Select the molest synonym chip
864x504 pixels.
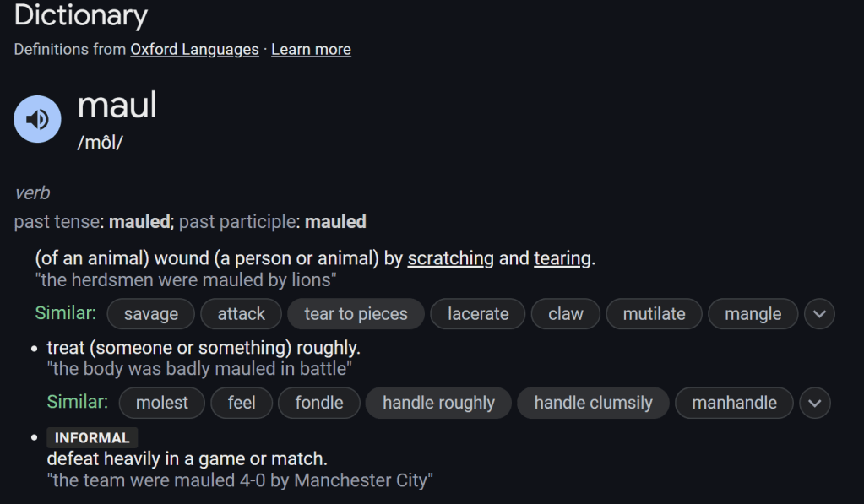point(162,403)
